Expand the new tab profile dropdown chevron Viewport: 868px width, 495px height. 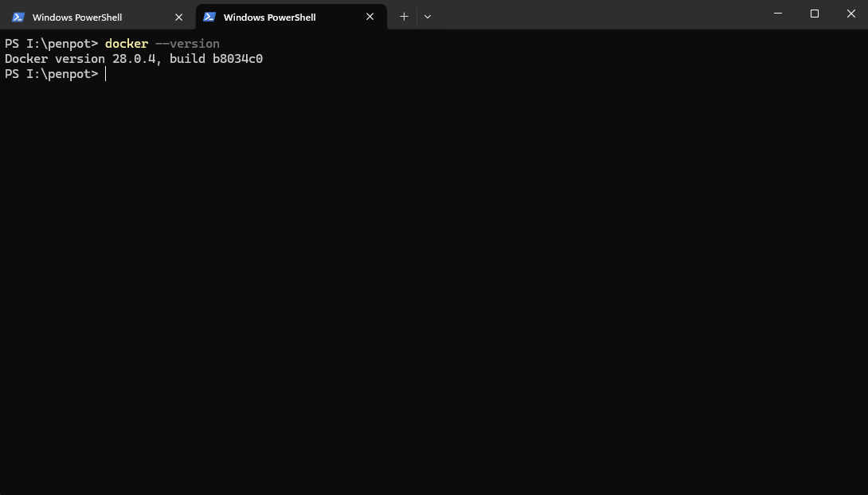428,17
